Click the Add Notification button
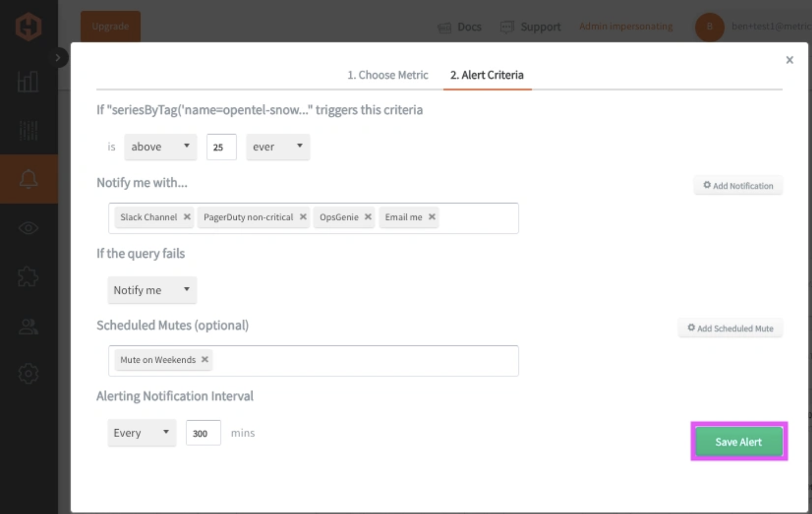812x514 pixels. point(738,186)
